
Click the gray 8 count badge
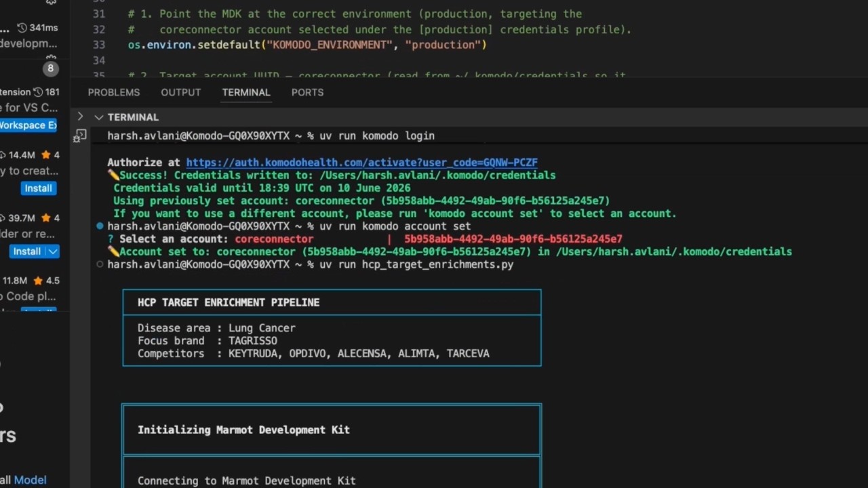click(50, 68)
